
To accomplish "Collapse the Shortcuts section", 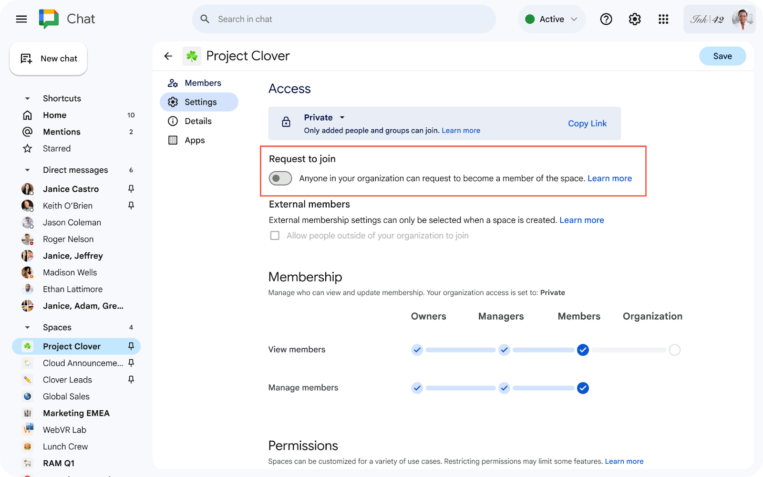I will click(27, 98).
